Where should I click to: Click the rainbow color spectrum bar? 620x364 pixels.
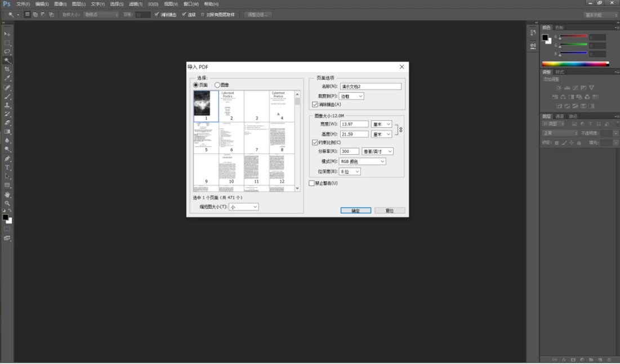pyautogui.click(x=576, y=64)
